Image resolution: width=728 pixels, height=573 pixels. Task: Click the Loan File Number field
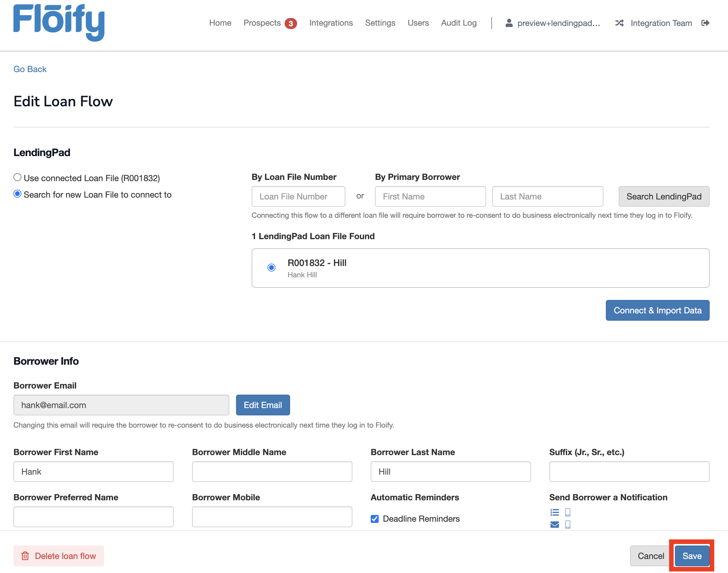click(298, 196)
